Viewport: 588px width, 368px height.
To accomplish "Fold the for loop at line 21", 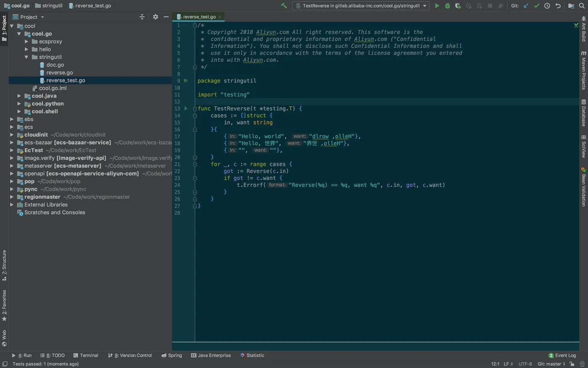I will tap(195, 164).
